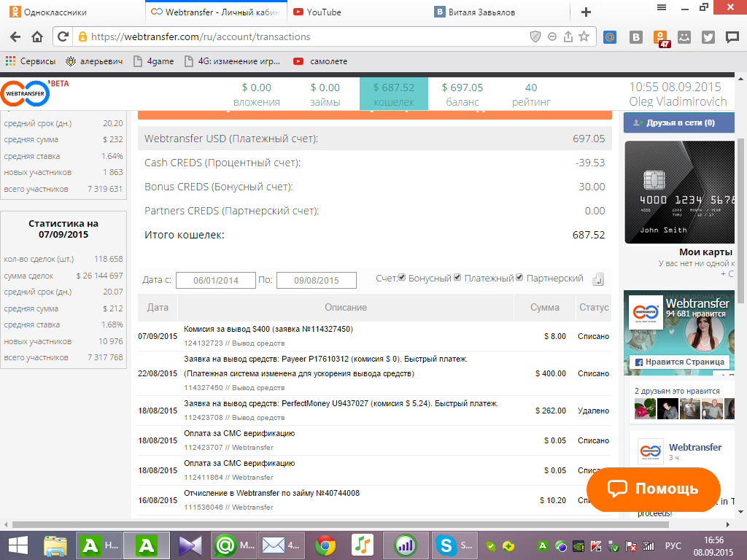747x560 pixels.
Task: Open the mail envelope taskbar icon
Action: 281,545
